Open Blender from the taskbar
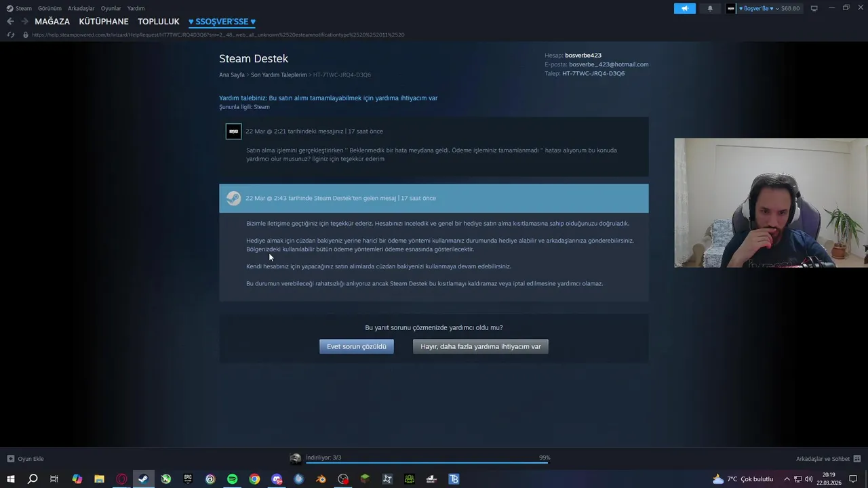The width and height of the screenshot is (868, 488). (x=321, y=479)
